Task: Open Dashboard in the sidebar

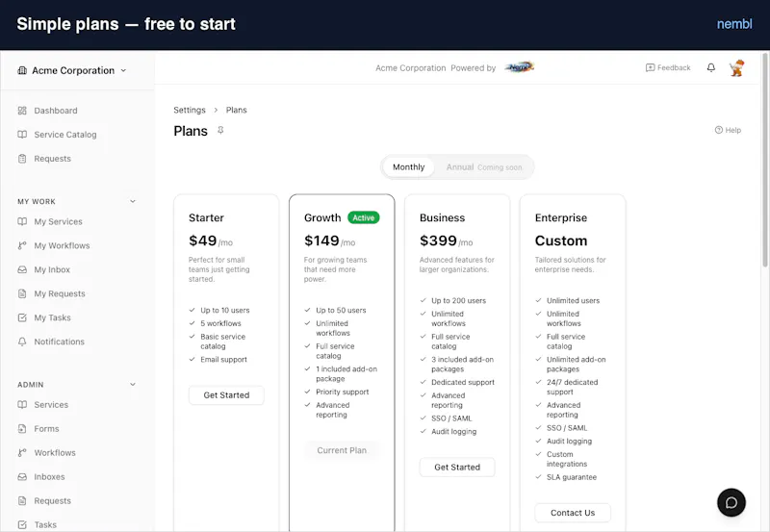Action: click(56, 111)
